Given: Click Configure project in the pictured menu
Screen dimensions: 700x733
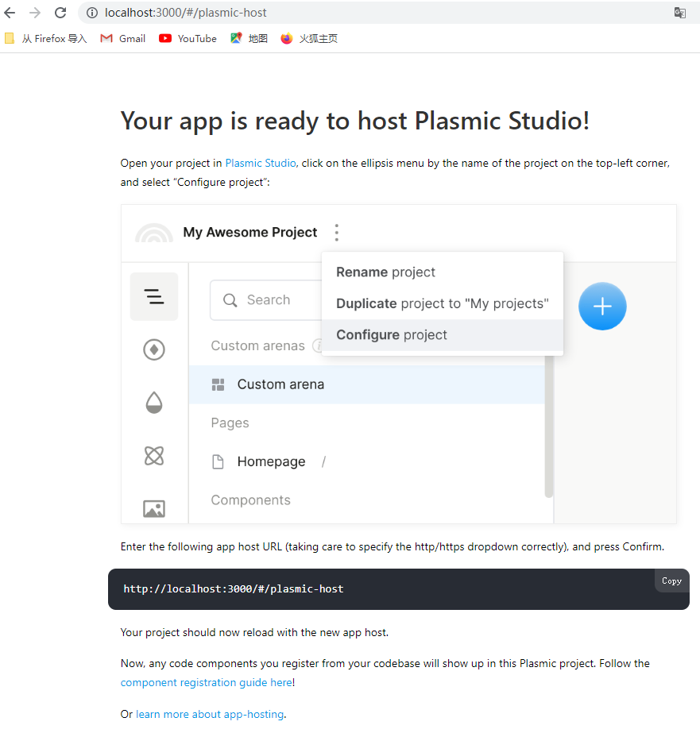Looking at the screenshot, I should click(x=392, y=334).
